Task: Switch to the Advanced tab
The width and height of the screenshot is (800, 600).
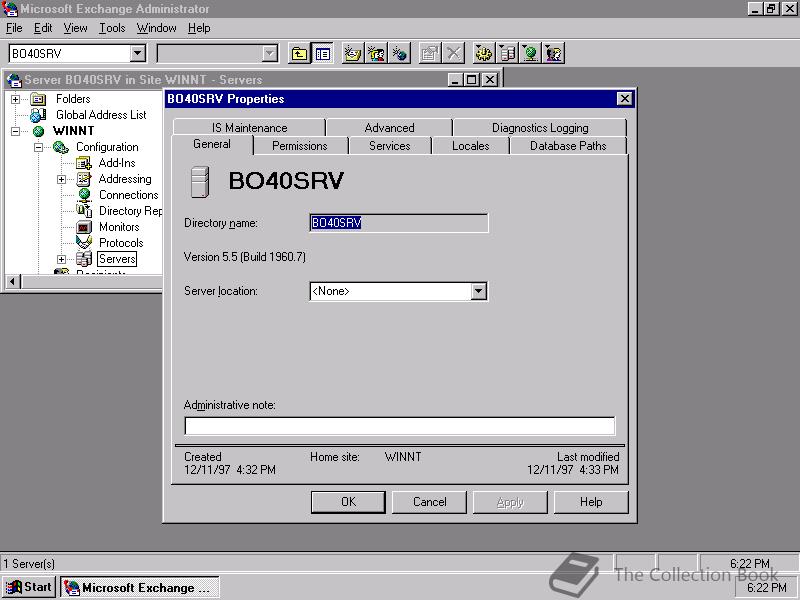Action: [x=389, y=128]
